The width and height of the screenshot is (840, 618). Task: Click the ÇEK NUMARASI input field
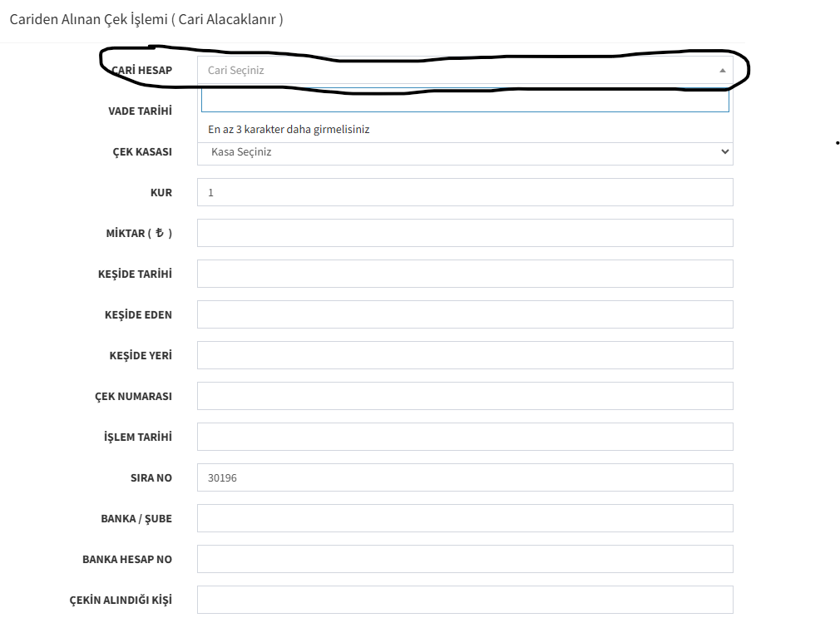[x=464, y=396]
